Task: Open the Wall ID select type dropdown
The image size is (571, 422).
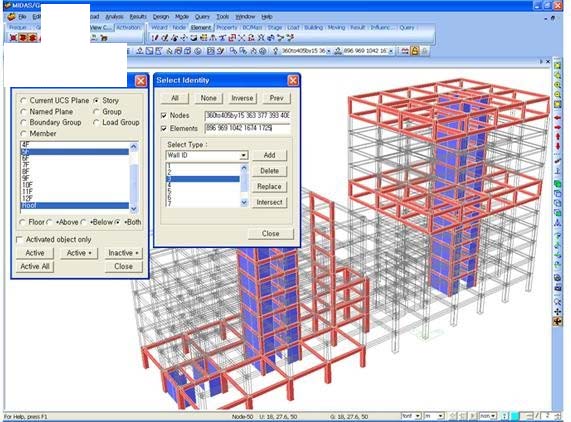Action: [244, 155]
